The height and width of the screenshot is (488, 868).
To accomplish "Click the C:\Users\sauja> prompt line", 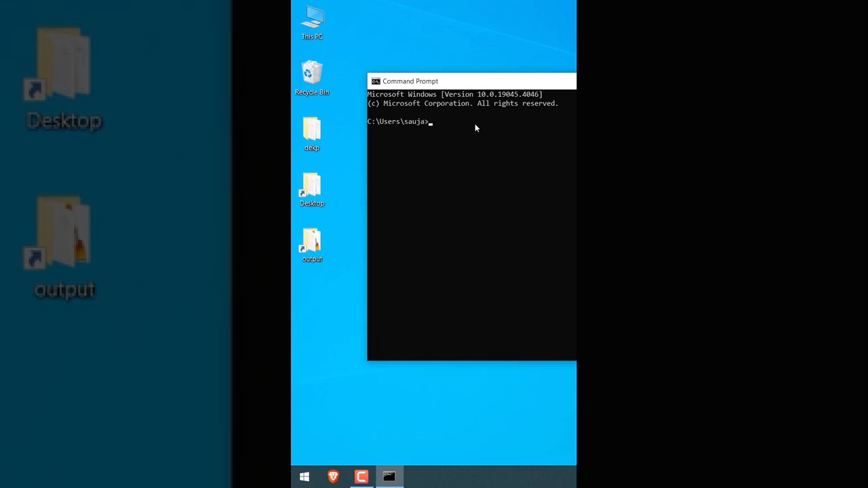I will pyautogui.click(x=399, y=121).
